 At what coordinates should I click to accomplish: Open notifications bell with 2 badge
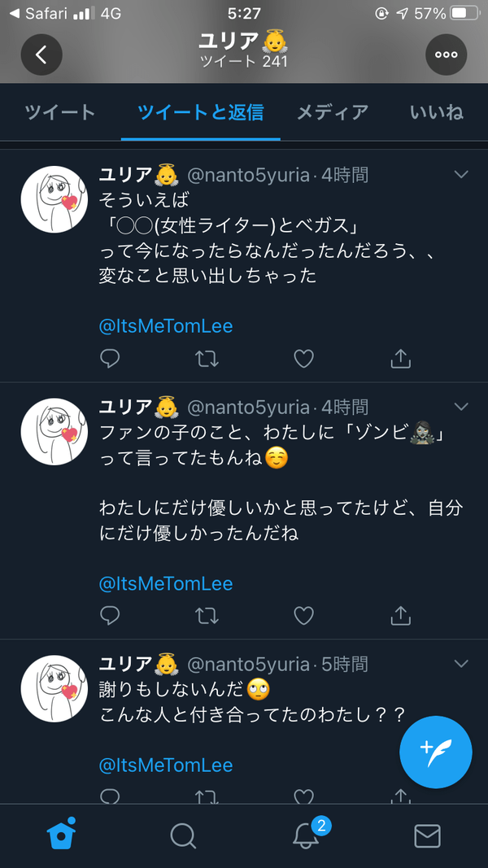pyautogui.click(x=306, y=835)
